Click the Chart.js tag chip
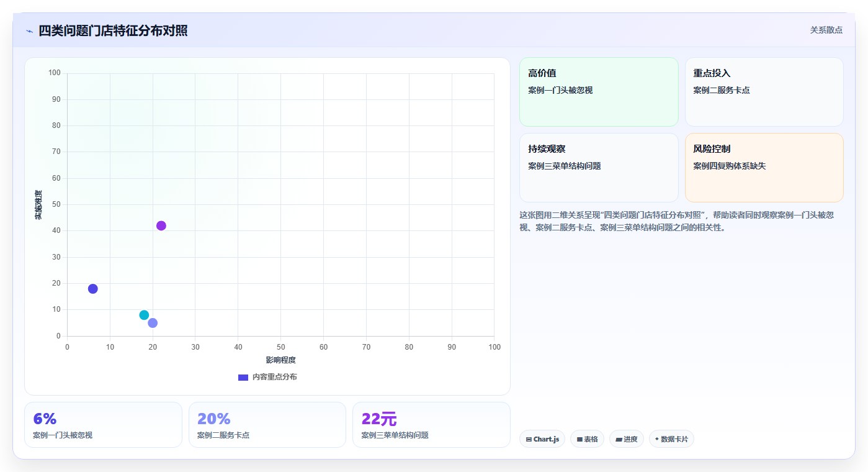Viewport: 868px width, 472px height. [542, 439]
